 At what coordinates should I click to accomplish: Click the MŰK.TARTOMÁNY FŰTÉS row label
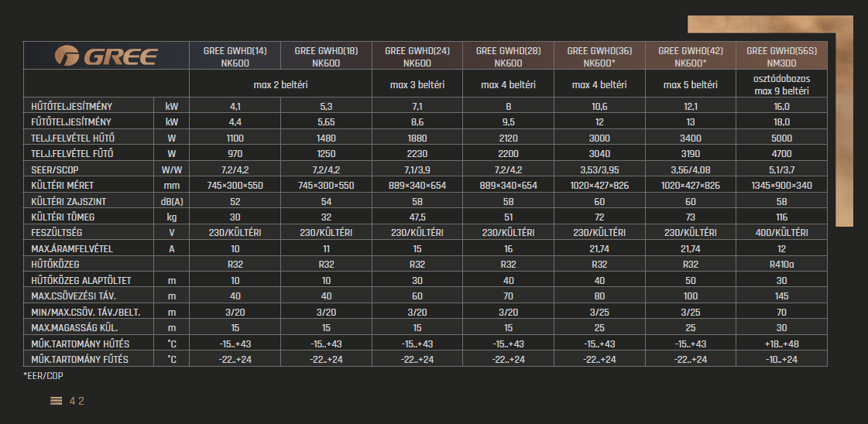click(80, 359)
